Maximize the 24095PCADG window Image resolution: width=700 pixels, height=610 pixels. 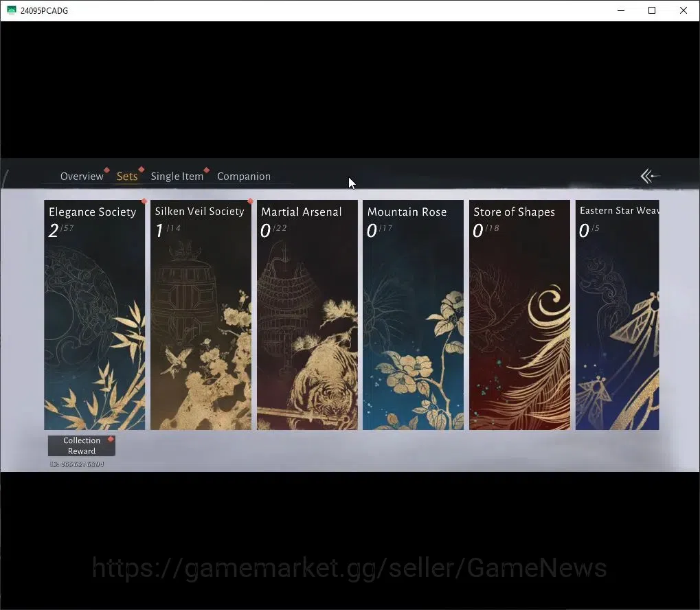click(x=652, y=10)
